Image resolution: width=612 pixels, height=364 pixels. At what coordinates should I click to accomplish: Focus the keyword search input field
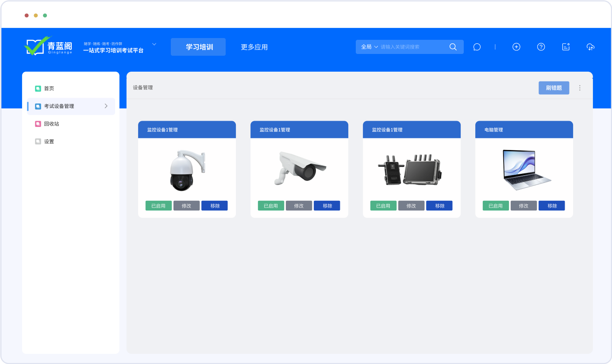pyautogui.click(x=412, y=47)
